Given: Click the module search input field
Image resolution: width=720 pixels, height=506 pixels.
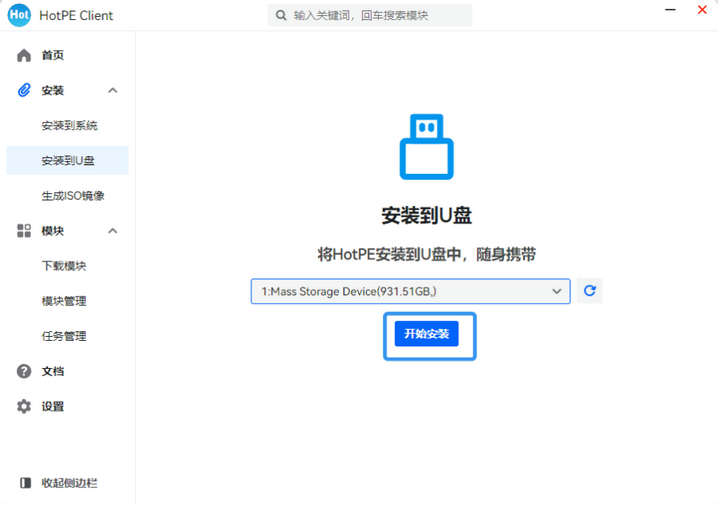Looking at the screenshot, I should (370, 15).
